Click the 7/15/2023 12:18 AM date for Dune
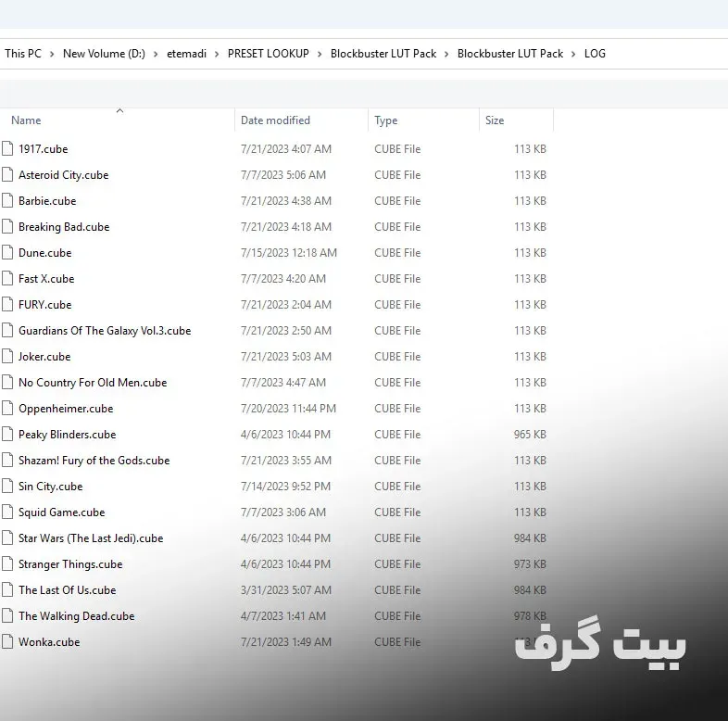 289,253
